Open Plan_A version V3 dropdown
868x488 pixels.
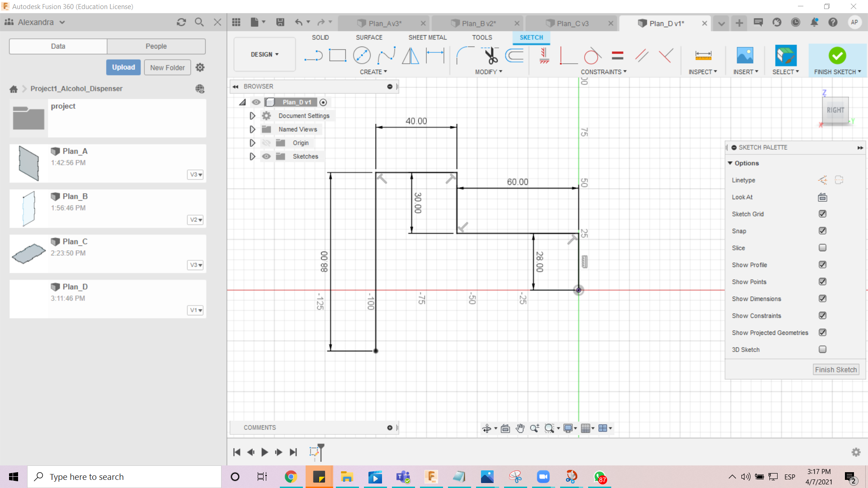click(195, 174)
